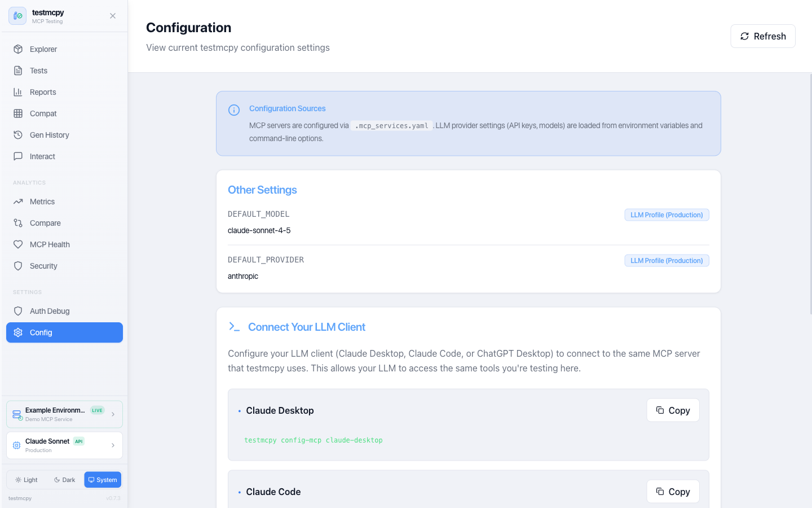Click the copy icon in Claude Desktop's Copy button

tap(660, 410)
